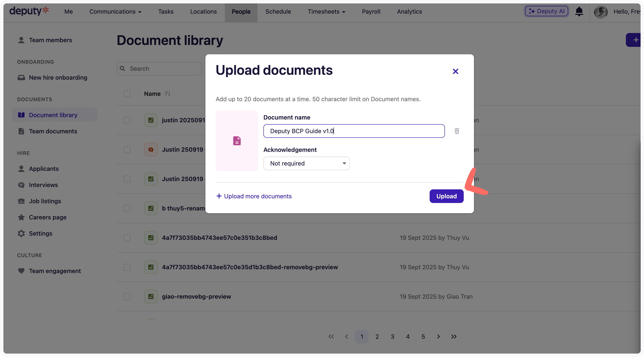Open Deputy AI assistant
The width and height of the screenshot is (644, 357).
546,11
